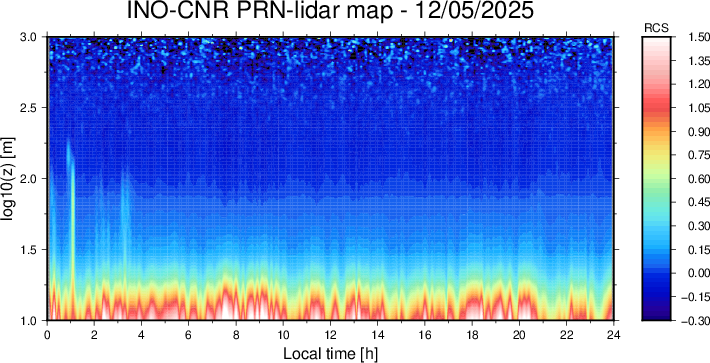
Task: Click the Local time [h] axis label
Action: 330,353
